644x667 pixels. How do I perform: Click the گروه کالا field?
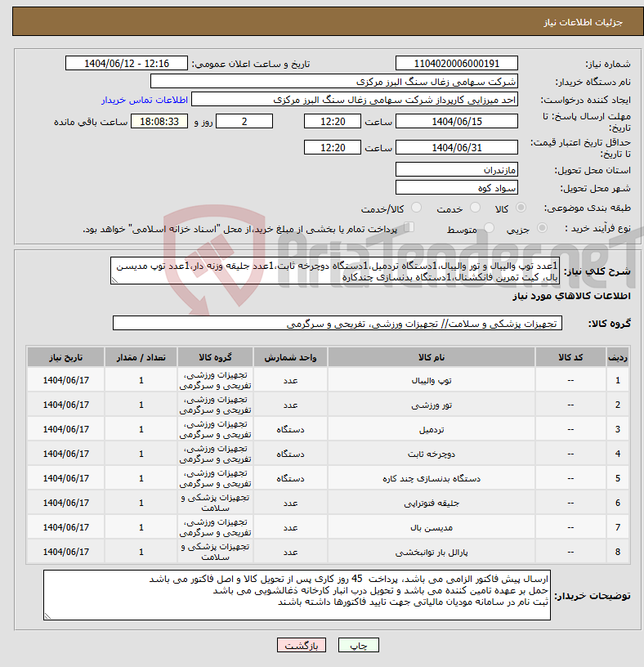click(x=338, y=324)
